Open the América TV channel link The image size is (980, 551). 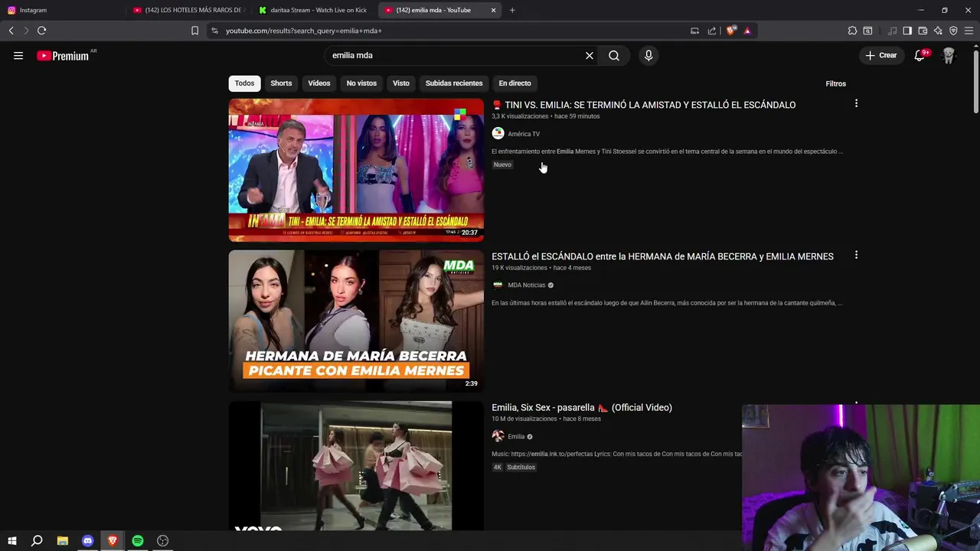coord(524,134)
